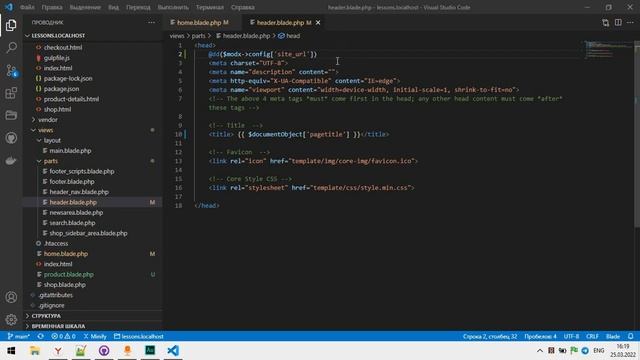Open the Выделение menu
640x360 pixels.
coord(85,7)
